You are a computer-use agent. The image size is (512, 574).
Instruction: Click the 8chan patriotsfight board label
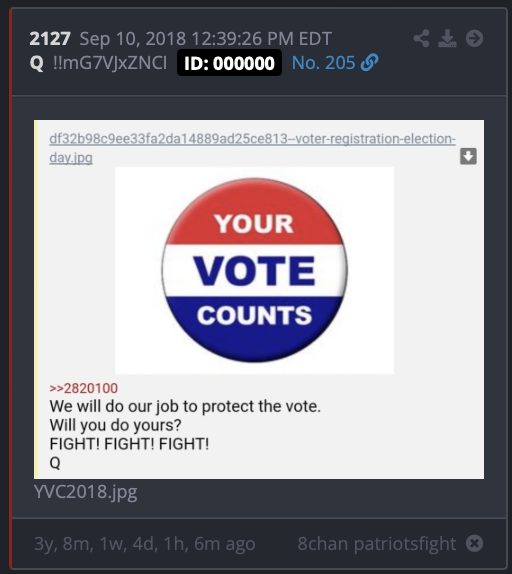coord(377,543)
